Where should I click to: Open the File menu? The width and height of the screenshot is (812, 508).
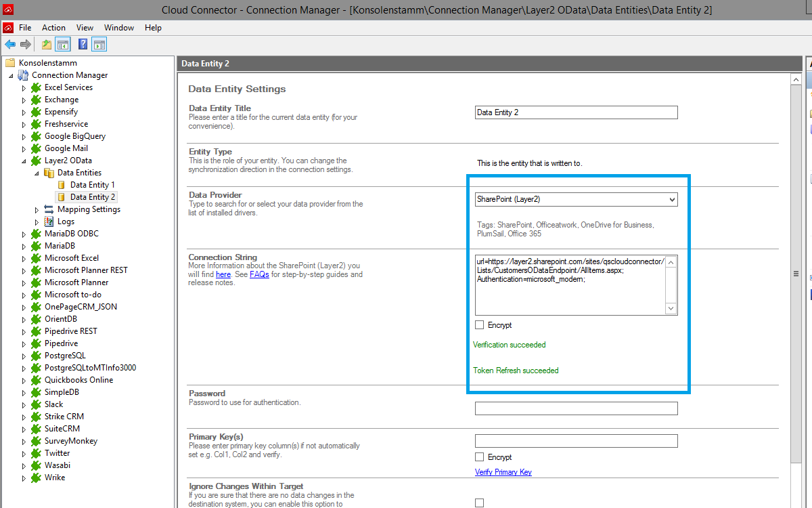click(25, 28)
